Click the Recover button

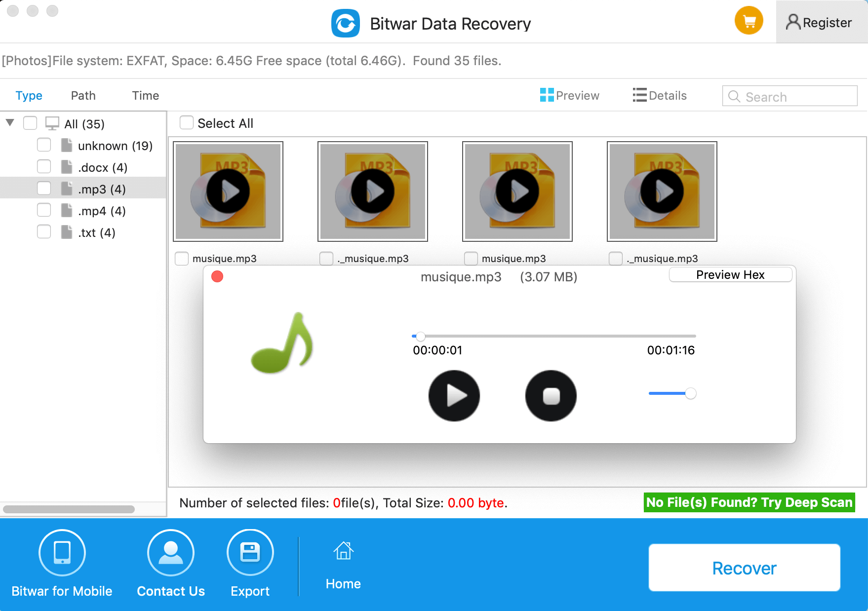[745, 568]
